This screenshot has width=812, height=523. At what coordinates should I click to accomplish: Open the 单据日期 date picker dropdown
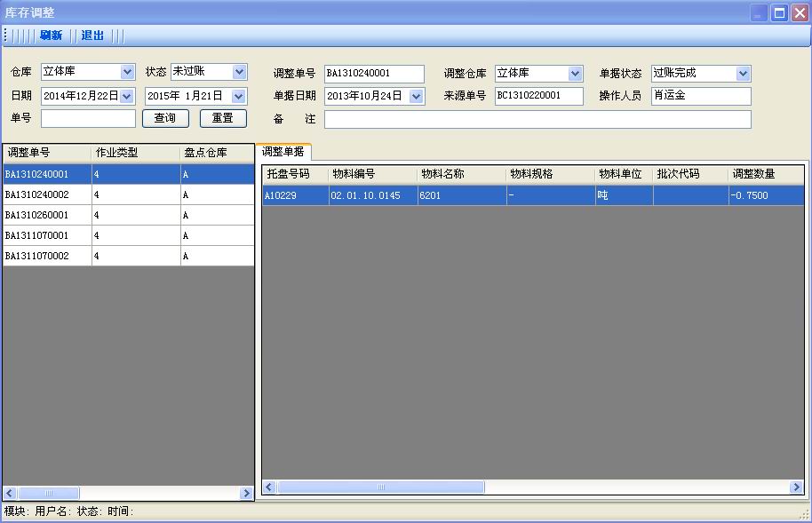pyautogui.click(x=417, y=96)
